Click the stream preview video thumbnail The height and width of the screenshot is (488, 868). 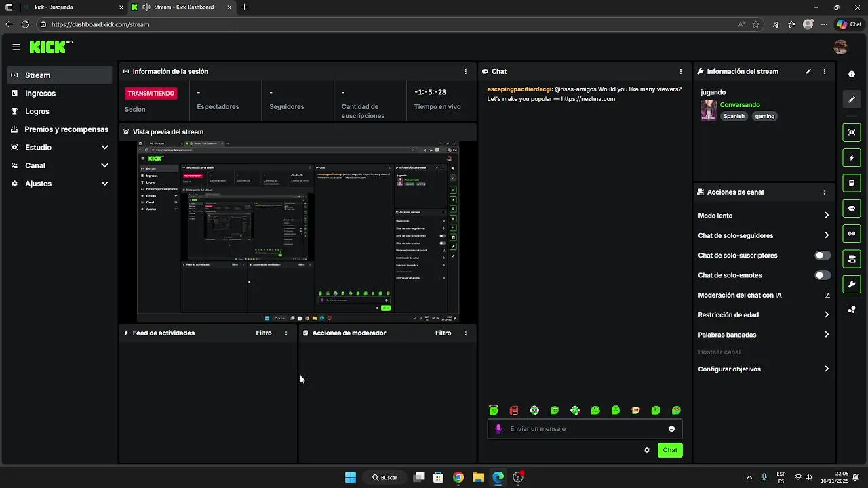(298, 231)
